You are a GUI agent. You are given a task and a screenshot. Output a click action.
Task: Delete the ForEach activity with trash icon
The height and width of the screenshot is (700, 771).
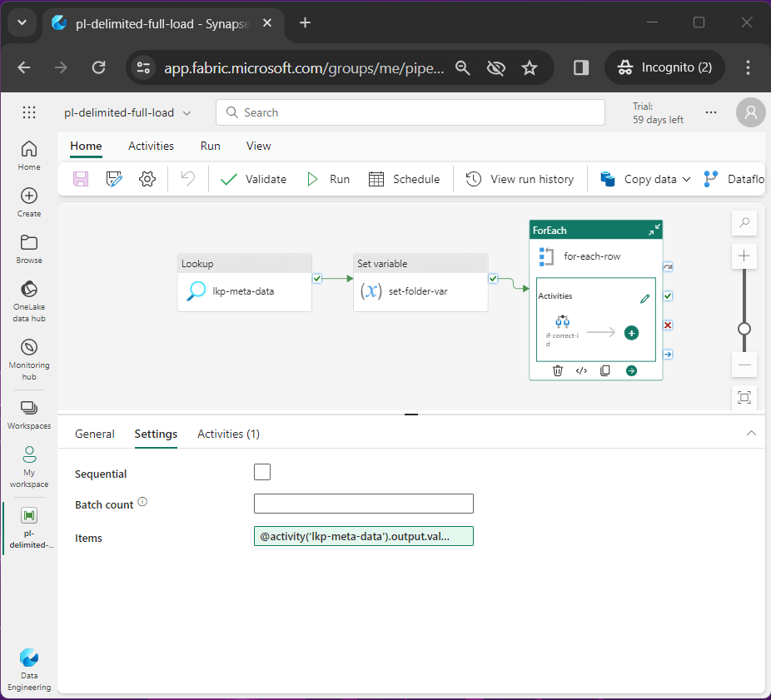click(558, 370)
